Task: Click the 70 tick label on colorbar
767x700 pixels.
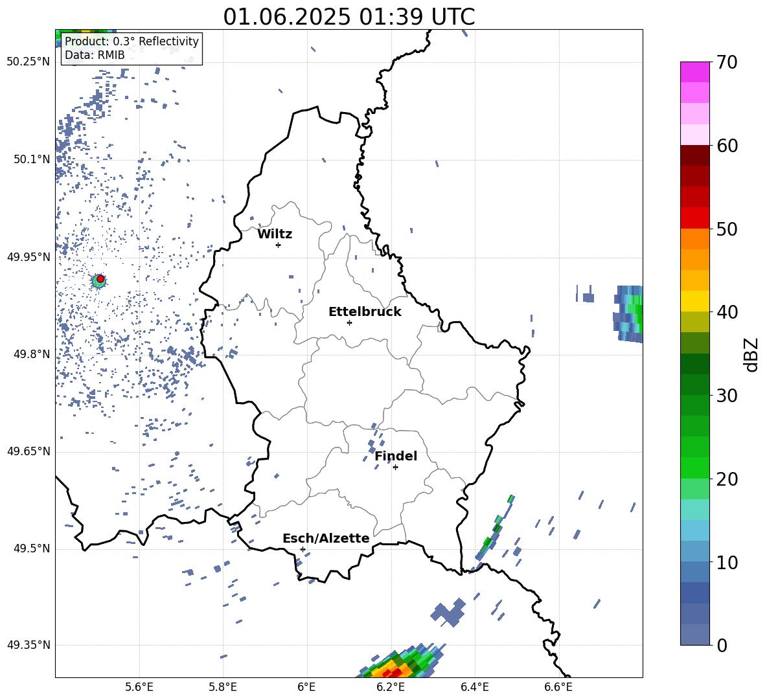Action: 726,62
